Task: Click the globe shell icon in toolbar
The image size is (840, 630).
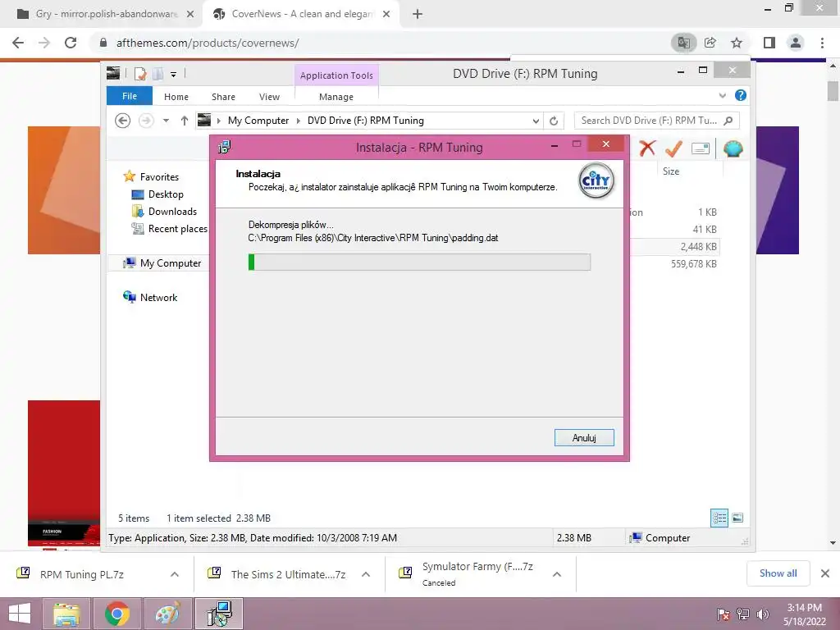Action: coord(733,148)
